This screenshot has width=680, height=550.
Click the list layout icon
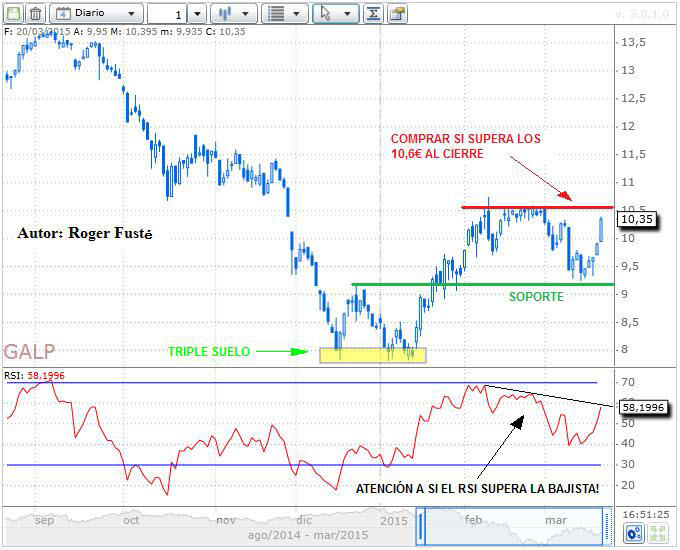(x=277, y=14)
